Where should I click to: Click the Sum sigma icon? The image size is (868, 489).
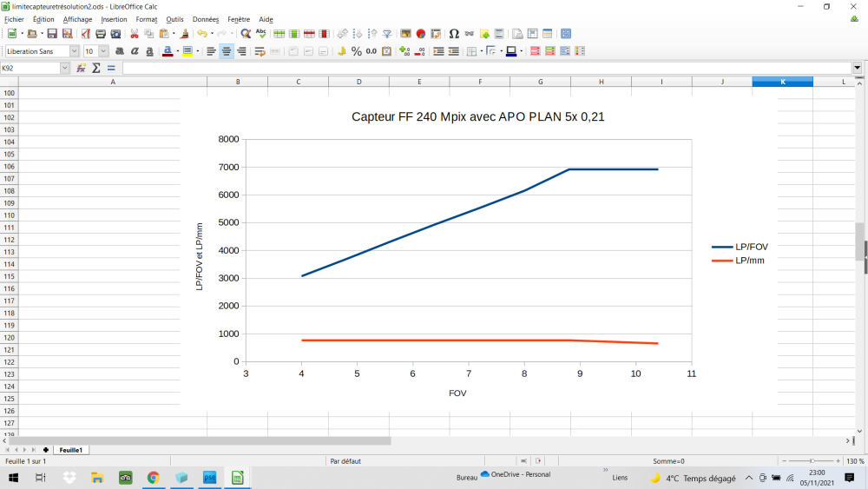click(x=96, y=68)
